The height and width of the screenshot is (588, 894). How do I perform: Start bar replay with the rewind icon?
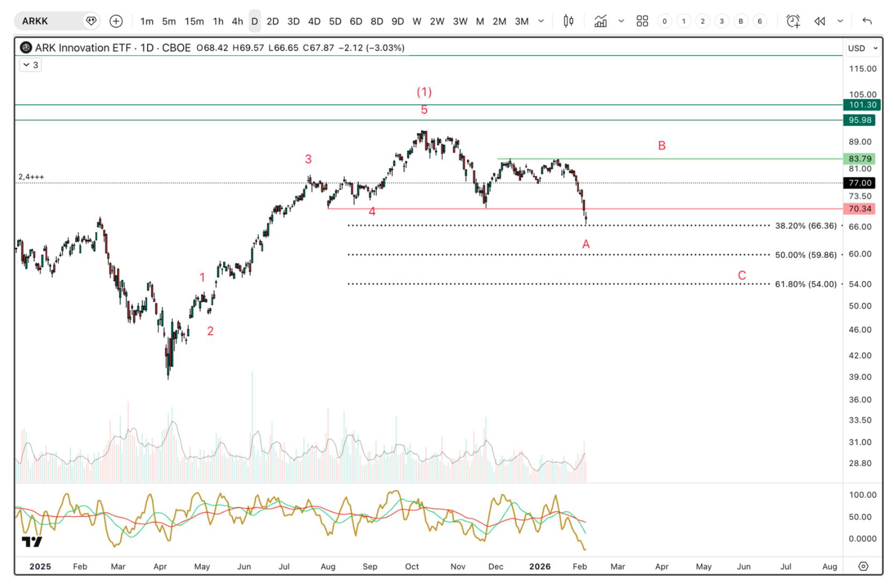(x=819, y=21)
